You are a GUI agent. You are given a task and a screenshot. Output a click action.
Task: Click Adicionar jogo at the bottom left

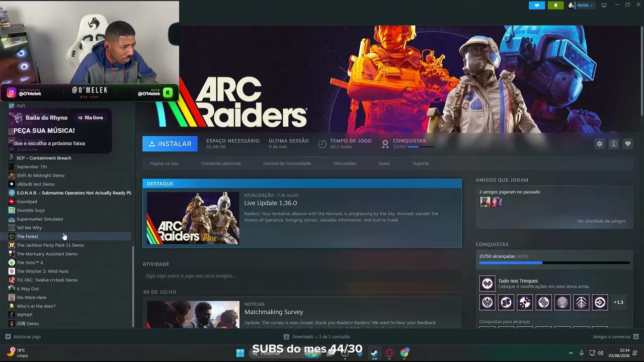click(x=23, y=337)
